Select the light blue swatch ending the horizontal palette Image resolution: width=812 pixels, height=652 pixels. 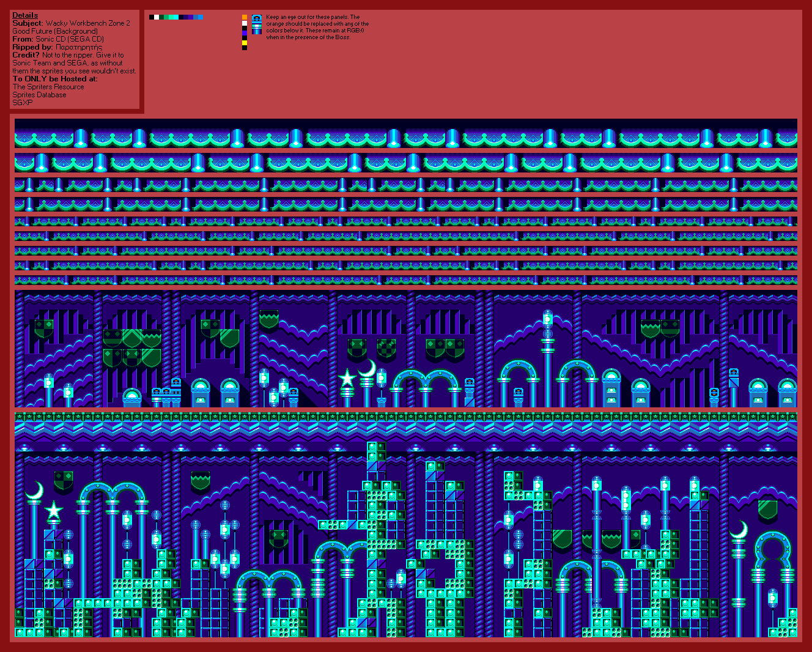201,17
